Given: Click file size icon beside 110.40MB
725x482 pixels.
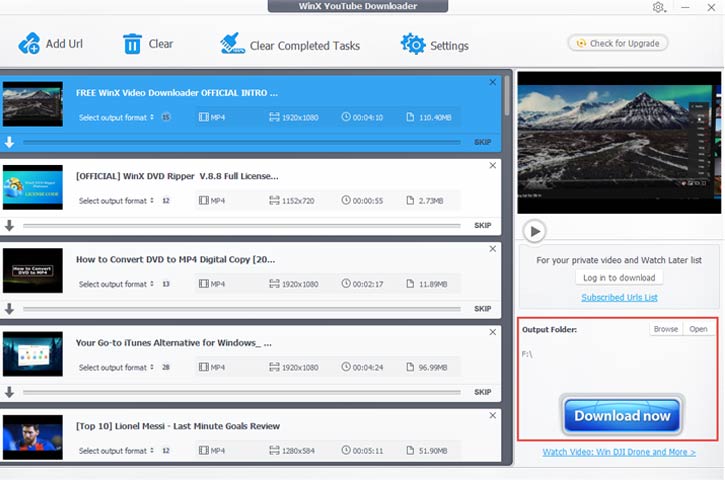Looking at the screenshot, I should click(x=410, y=117).
